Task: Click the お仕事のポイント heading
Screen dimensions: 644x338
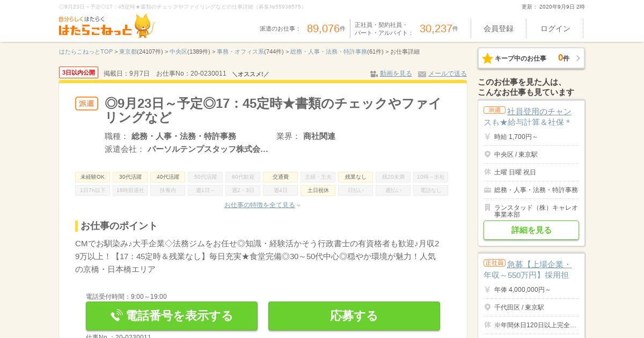Action: tap(119, 226)
